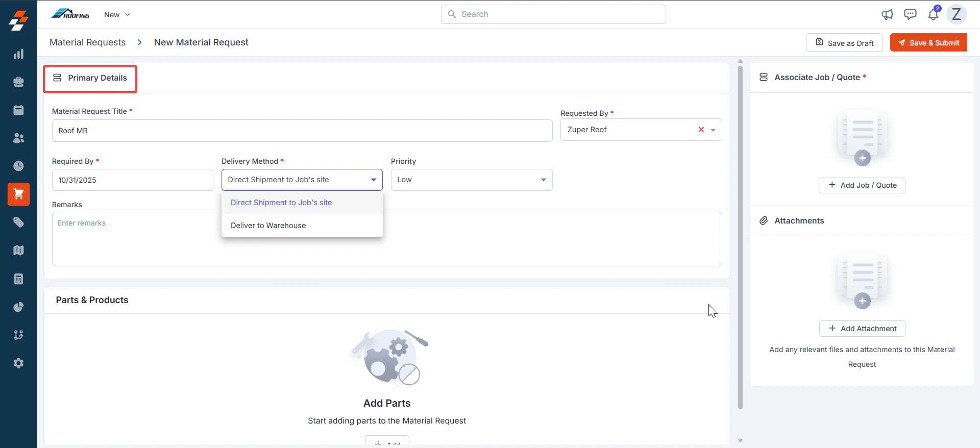Open the Dashboard bar chart icon
Image resolution: width=980 pixels, height=448 pixels.
[18, 54]
